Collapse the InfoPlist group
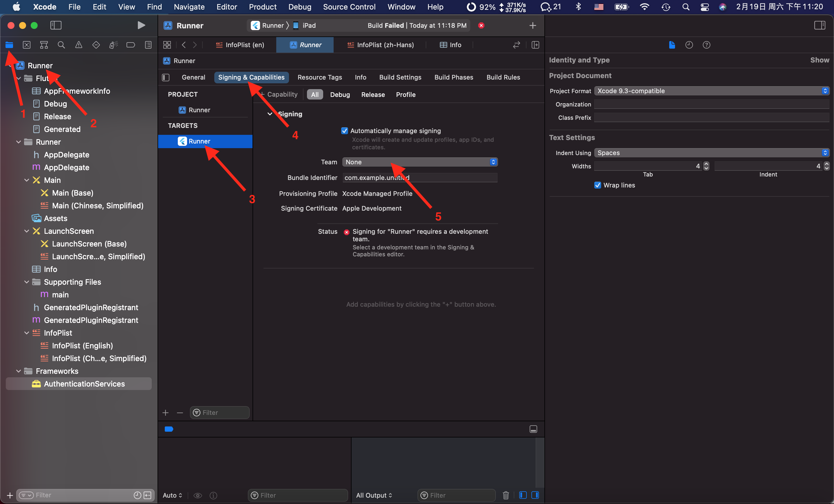Screen dimensions: 834x504 26,333
